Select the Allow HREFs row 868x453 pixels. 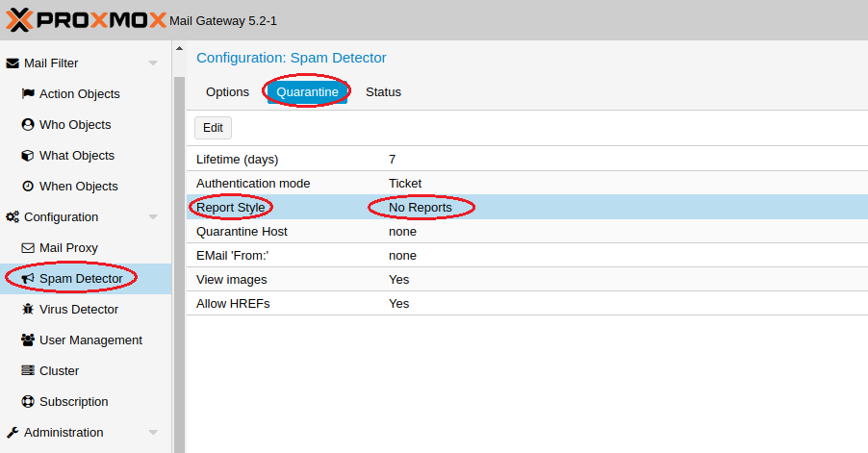[527, 304]
